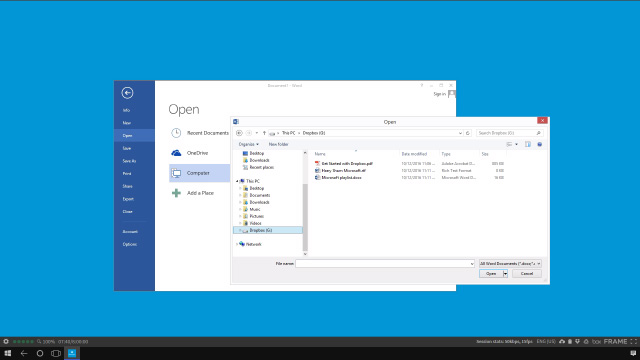Click the New folder button
The height and width of the screenshot is (360, 640).
point(278,144)
